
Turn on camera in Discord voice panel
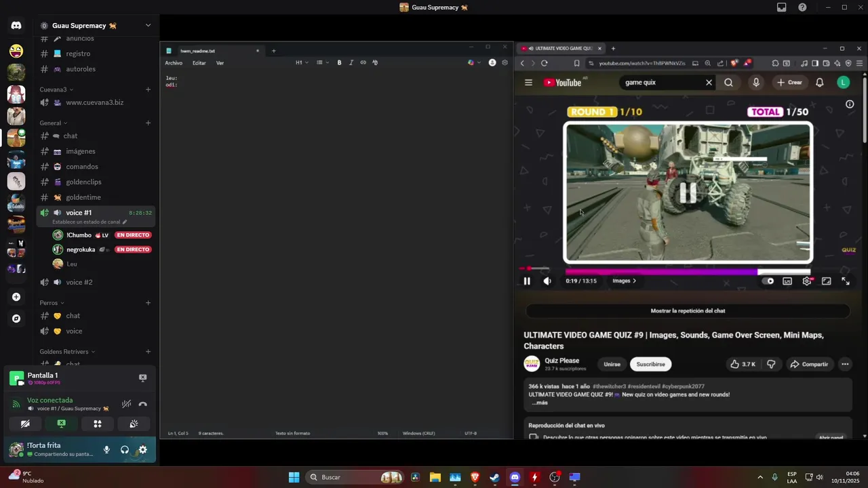point(25,424)
